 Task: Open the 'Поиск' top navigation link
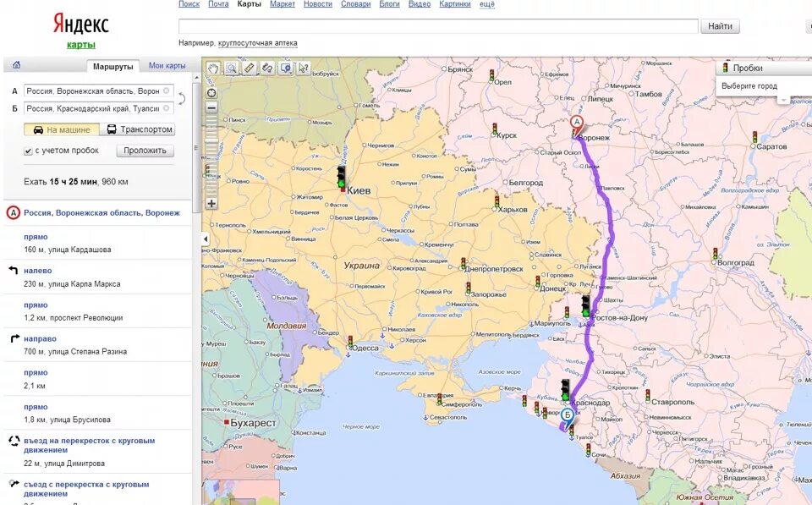tap(189, 4)
